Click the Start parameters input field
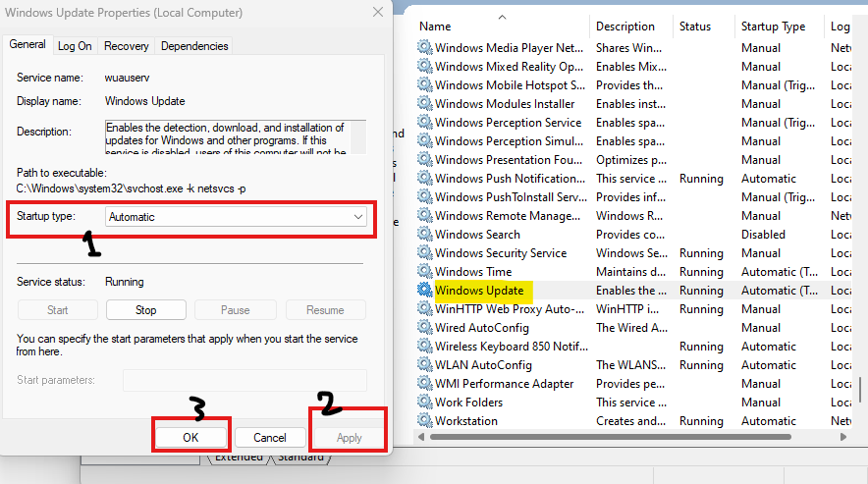Screen dimensions: 868x484 point(244,381)
